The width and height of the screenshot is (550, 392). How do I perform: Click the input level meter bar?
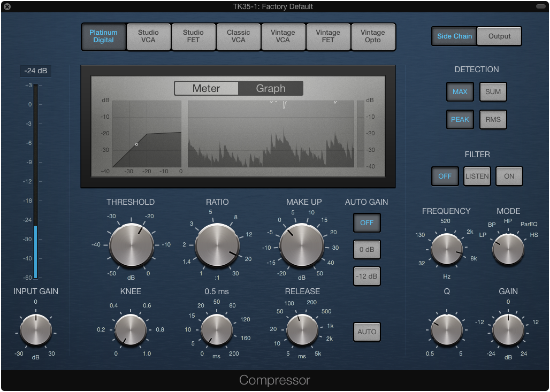(35, 182)
